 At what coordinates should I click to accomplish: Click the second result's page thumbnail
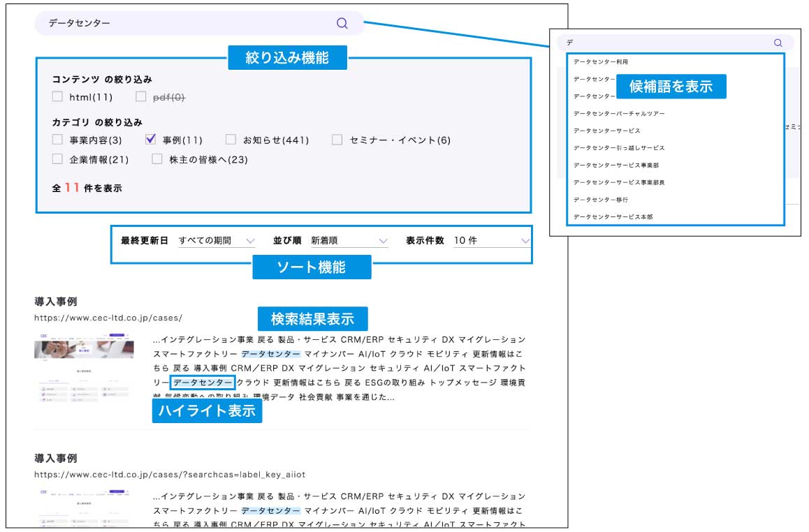(x=84, y=508)
